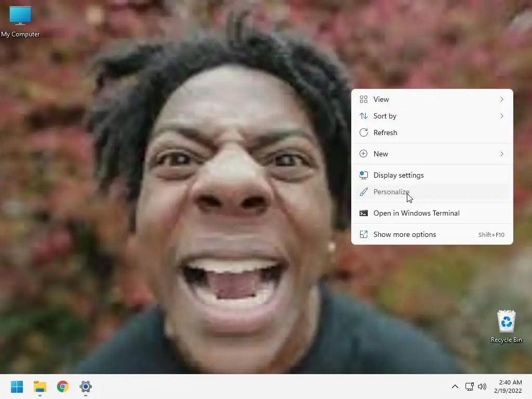Choose the Personalize menu entry

point(432,192)
